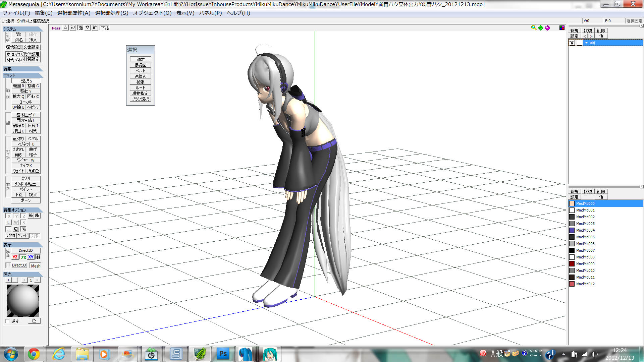The image size is (644, 362).
Task: Collapse the システム panel header
Action: 22,29
